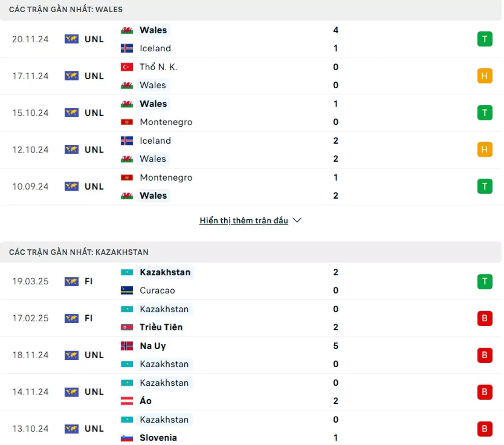Select the Na Uy team name
The image size is (504, 445).
153,346
